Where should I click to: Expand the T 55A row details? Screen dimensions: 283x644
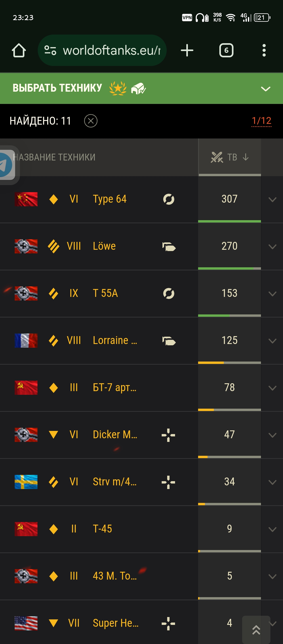tap(273, 294)
